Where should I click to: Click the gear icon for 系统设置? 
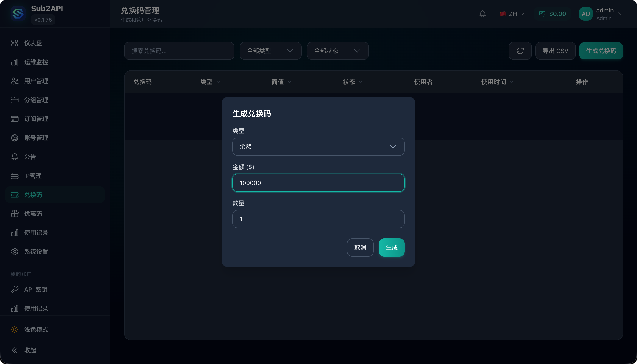(14, 252)
